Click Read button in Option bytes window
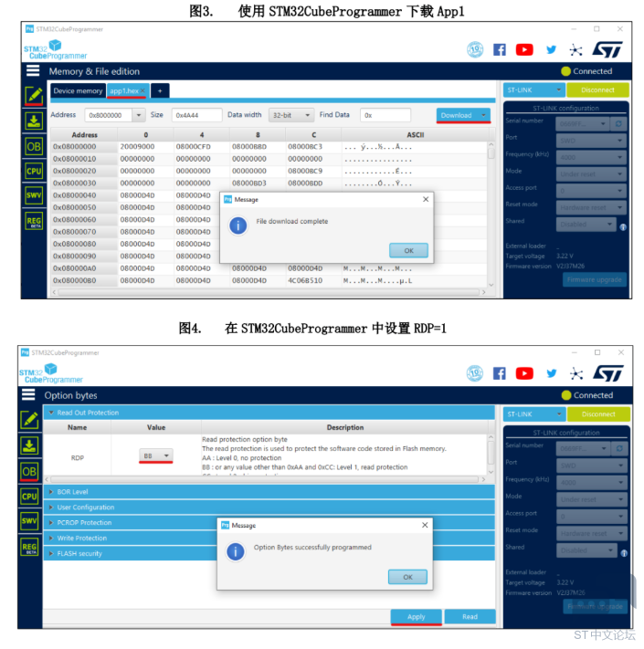The height and width of the screenshot is (649, 644). tap(470, 617)
